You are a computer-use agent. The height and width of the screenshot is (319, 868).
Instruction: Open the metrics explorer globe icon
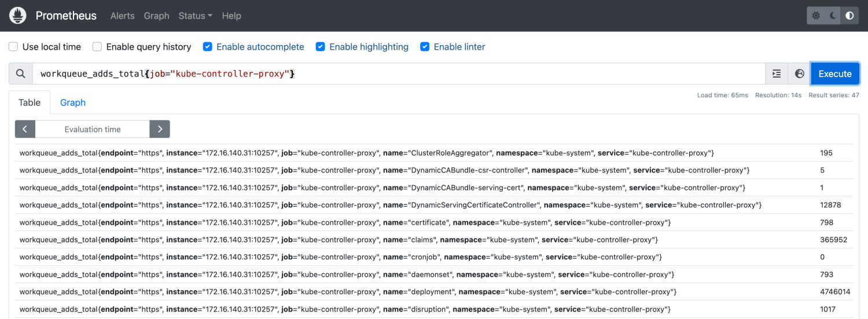pos(800,74)
